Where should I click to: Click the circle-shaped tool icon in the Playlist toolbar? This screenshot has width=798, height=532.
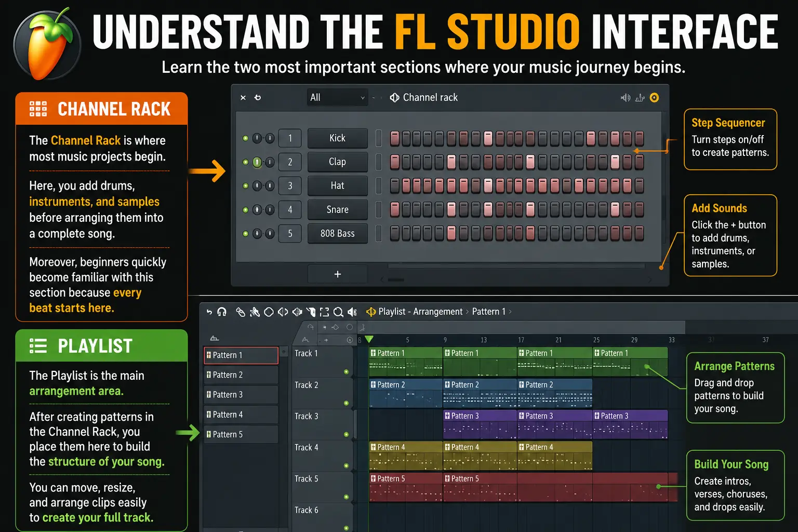(269, 312)
